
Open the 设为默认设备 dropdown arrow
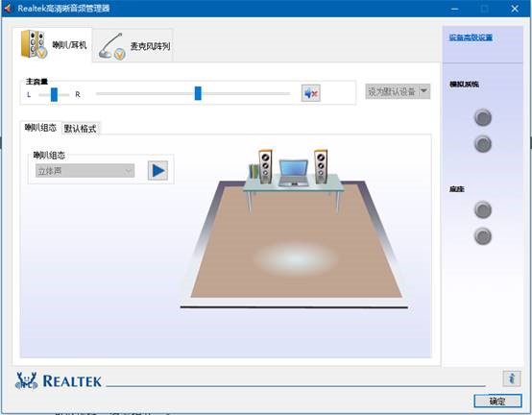(x=424, y=91)
